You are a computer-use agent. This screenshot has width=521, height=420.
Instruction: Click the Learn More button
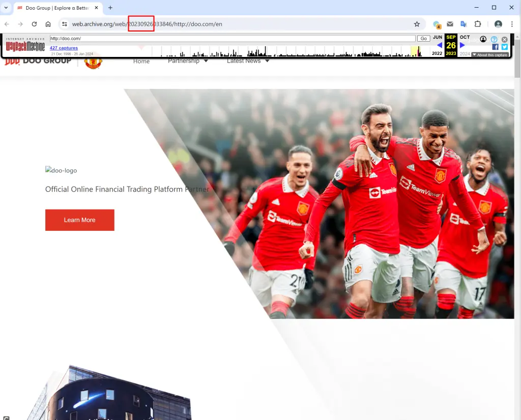pos(80,220)
